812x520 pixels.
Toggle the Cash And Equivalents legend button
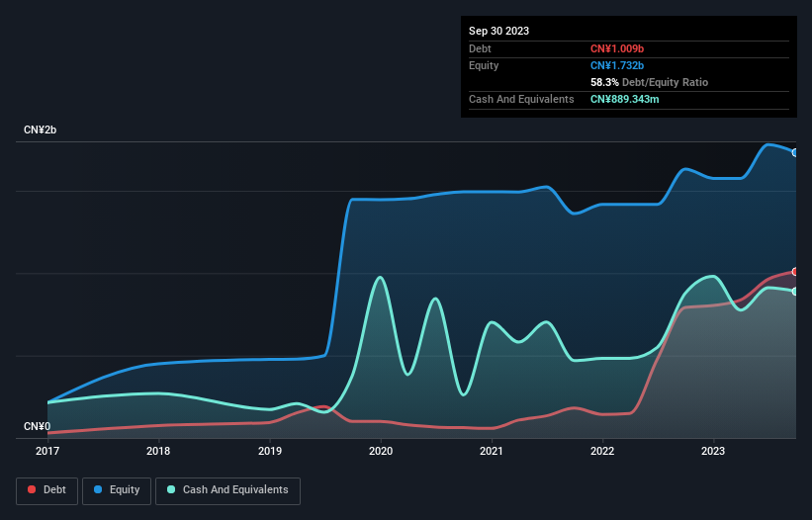point(226,490)
